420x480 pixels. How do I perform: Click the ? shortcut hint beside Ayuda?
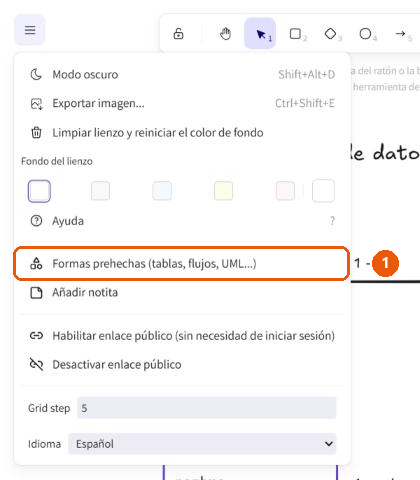pos(332,221)
